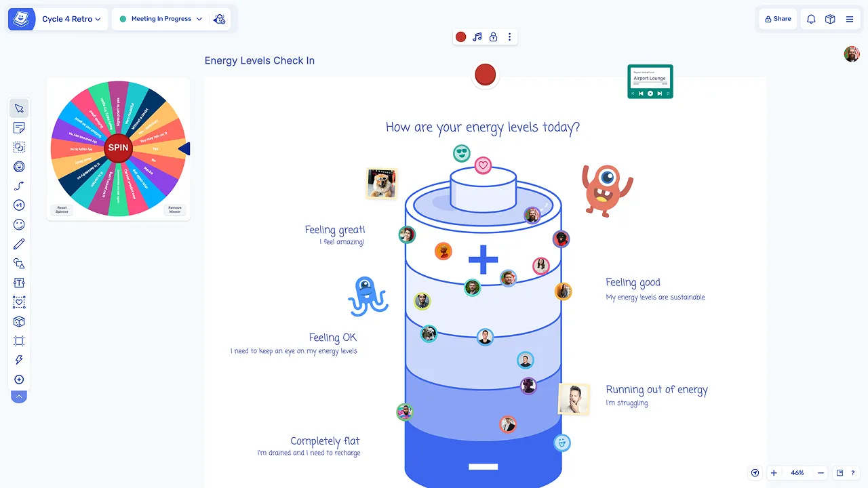Viewport: 868px width, 488px height.
Task: Select the sticky note tool in left toolbar
Action: pyautogui.click(x=19, y=127)
